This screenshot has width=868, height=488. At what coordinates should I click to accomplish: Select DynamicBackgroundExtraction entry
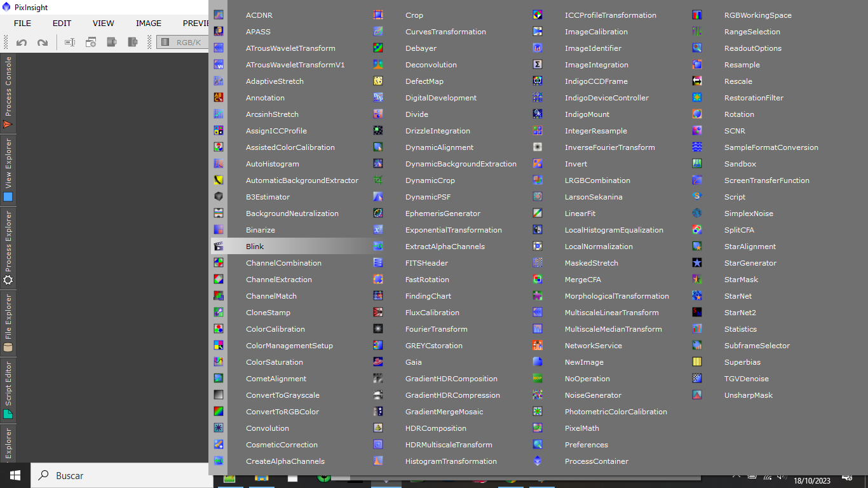[x=461, y=163]
